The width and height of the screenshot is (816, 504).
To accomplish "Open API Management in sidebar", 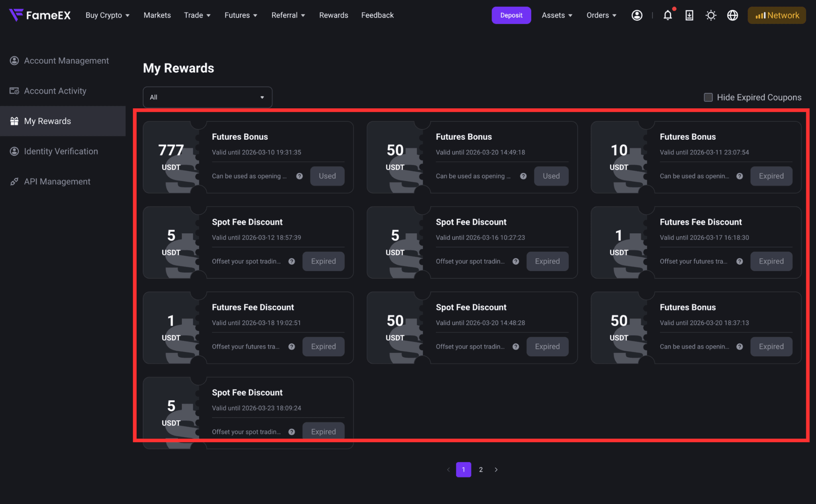I will pos(57,182).
